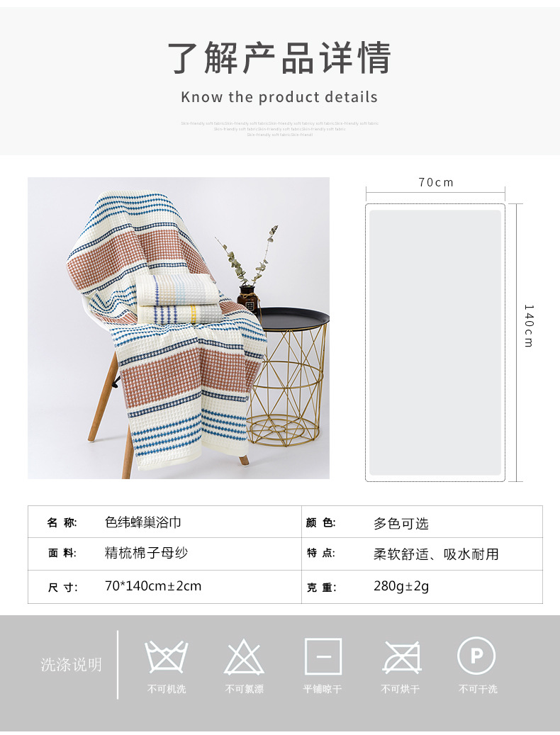Click the do-not-tumble-dry icon

tap(401, 657)
